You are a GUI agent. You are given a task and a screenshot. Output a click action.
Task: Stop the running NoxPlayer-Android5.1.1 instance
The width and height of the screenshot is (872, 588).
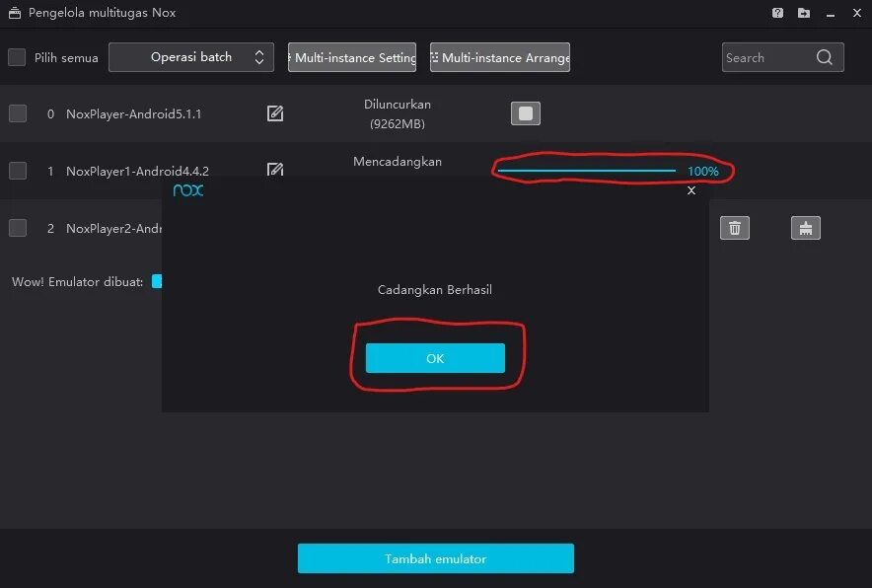(526, 113)
